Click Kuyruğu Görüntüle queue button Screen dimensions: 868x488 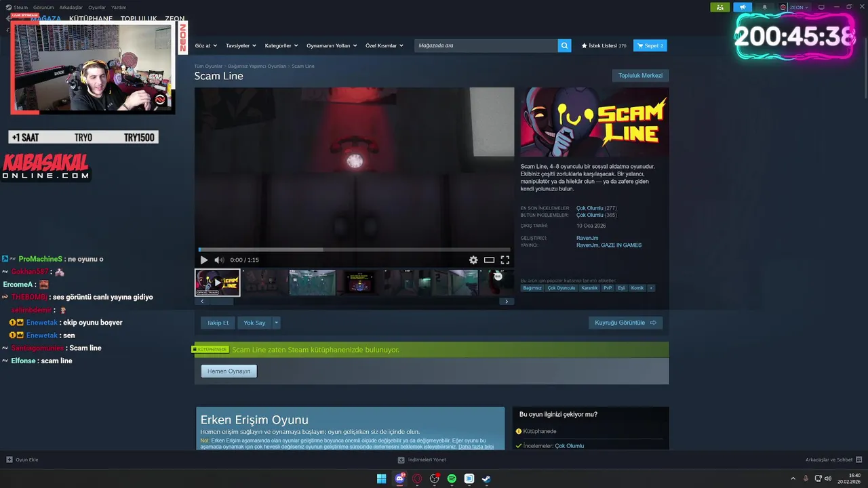tap(625, 323)
